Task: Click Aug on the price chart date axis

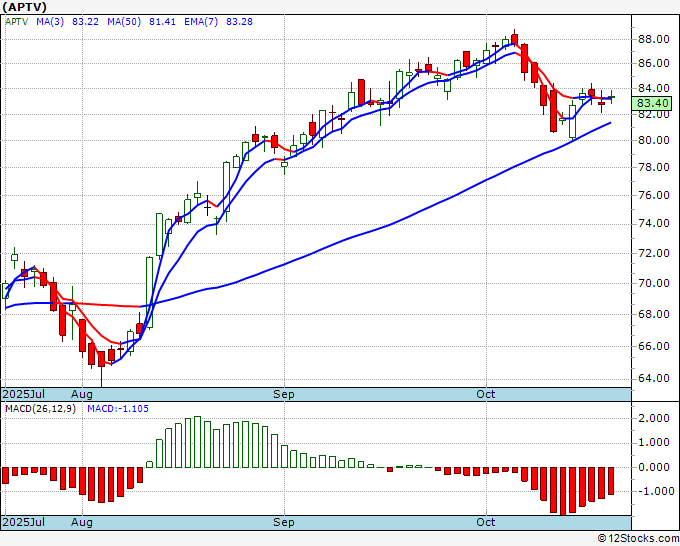Action: (x=82, y=394)
